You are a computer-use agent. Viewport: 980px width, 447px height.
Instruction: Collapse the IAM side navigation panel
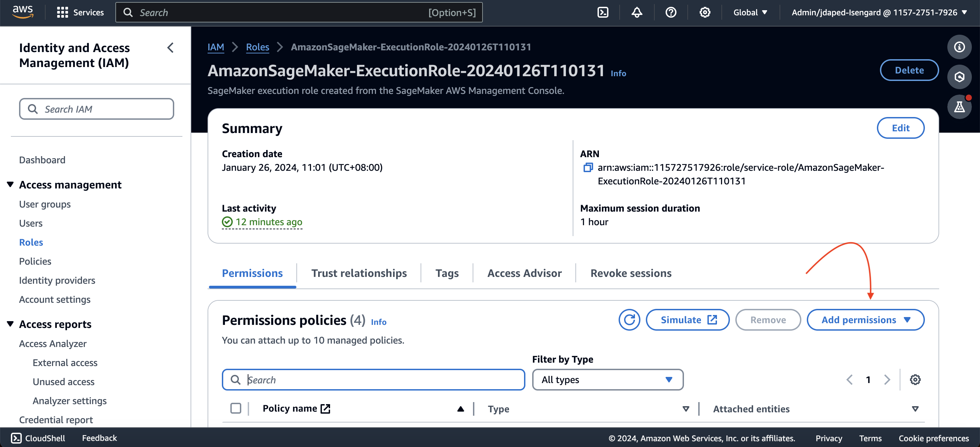pos(170,48)
